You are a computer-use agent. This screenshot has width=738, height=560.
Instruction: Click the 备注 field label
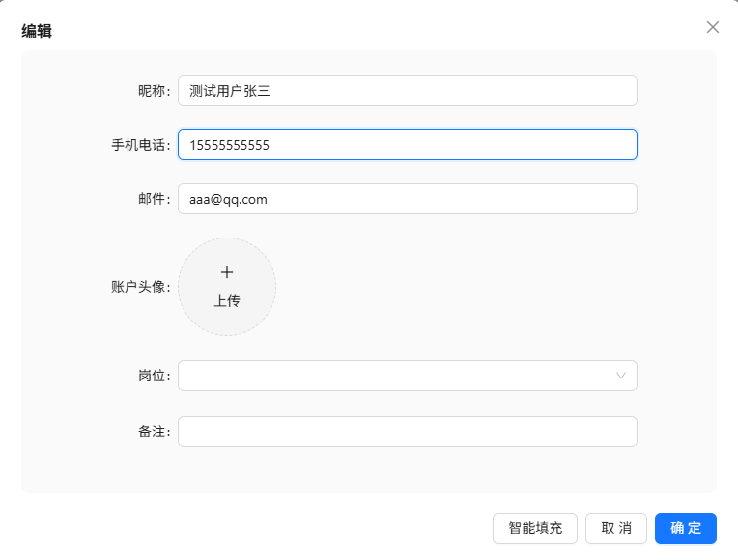[153, 432]
